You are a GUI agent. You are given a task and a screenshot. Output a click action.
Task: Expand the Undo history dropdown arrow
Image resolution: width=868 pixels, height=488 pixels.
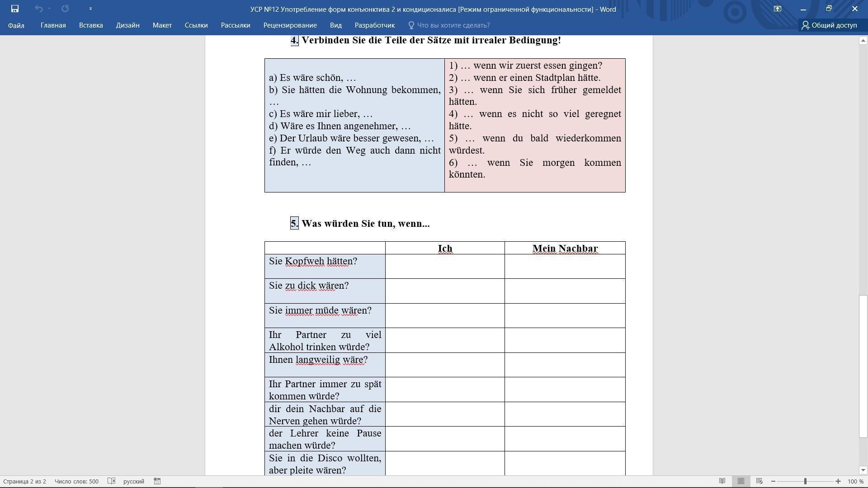pyautogui.click(x=49, y=9)
